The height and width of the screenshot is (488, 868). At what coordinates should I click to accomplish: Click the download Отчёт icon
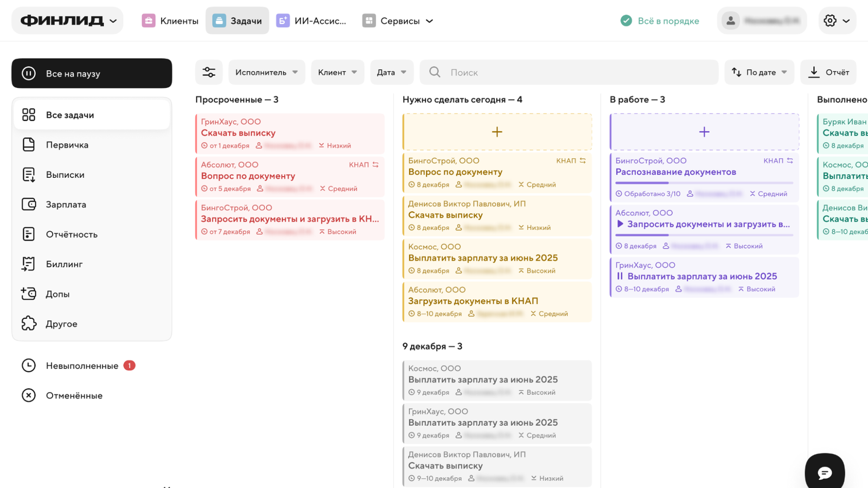814,72
